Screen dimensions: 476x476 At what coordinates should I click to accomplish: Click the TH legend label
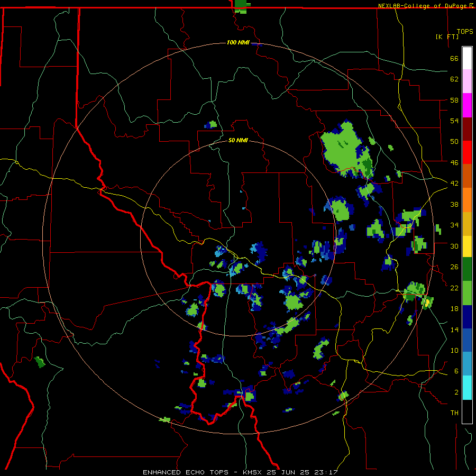454,413
